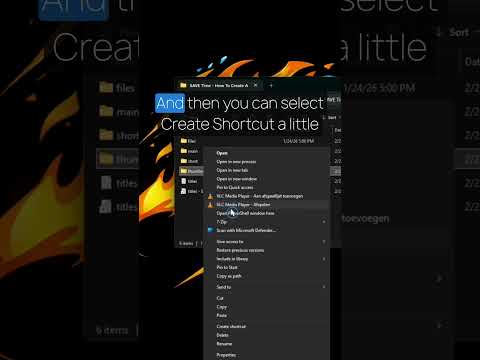Close the 'SAVE Time - How To Create A' tab
The image size is (480, 360).
pyautogui.click(x=255, y=85)
